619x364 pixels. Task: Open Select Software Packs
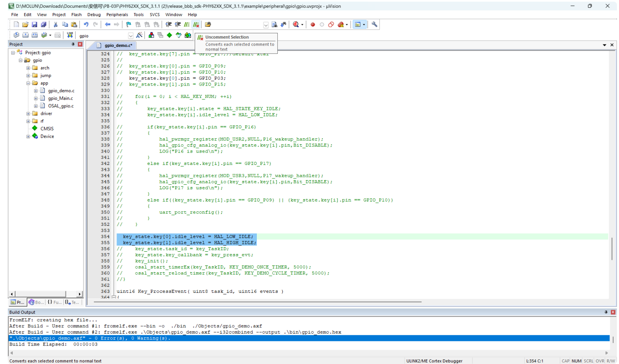tap(179, 35)
